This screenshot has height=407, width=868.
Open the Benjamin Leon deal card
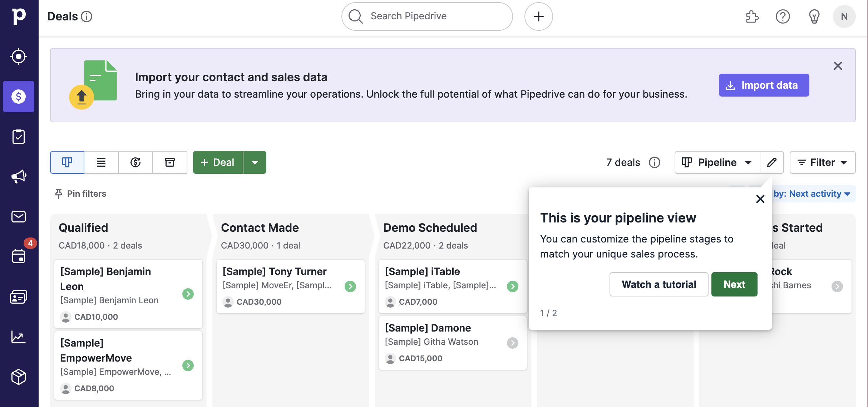pyautogui.click(x=128, y=294)
